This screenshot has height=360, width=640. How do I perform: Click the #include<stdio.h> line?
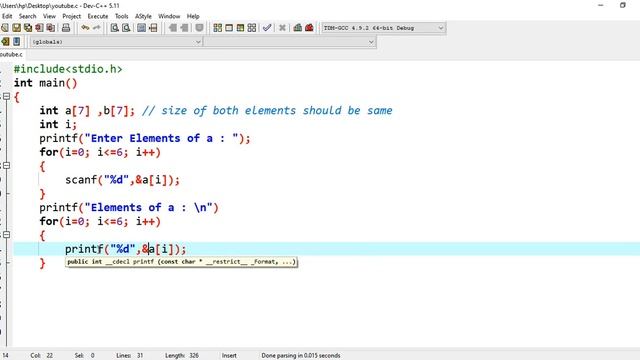(x=68, y=69)
